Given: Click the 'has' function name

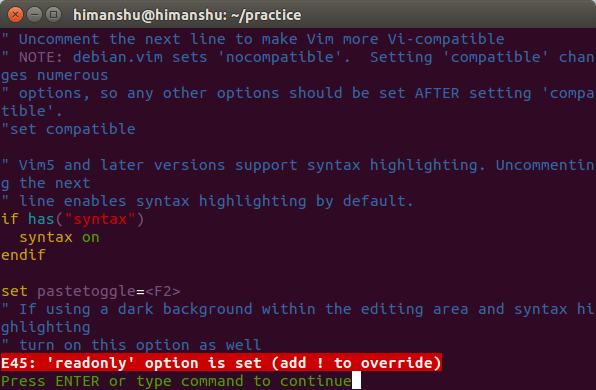Looking at the screenshot, I should click(x=41, y=219).
